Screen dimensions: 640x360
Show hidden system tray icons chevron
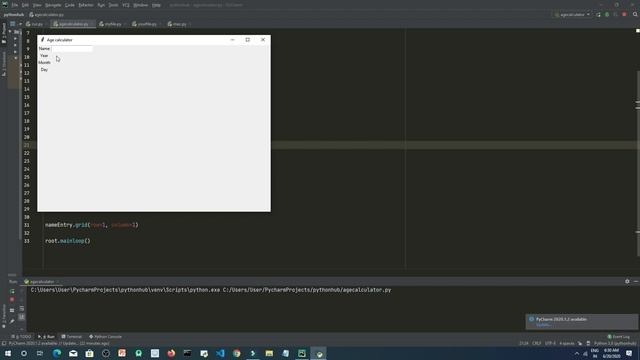[x=577, y=353]
